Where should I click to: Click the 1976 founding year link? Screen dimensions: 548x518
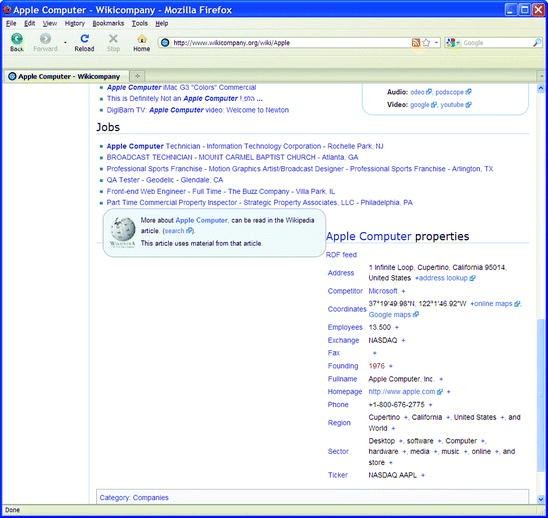pyautogui.click(x=376, y=366)
